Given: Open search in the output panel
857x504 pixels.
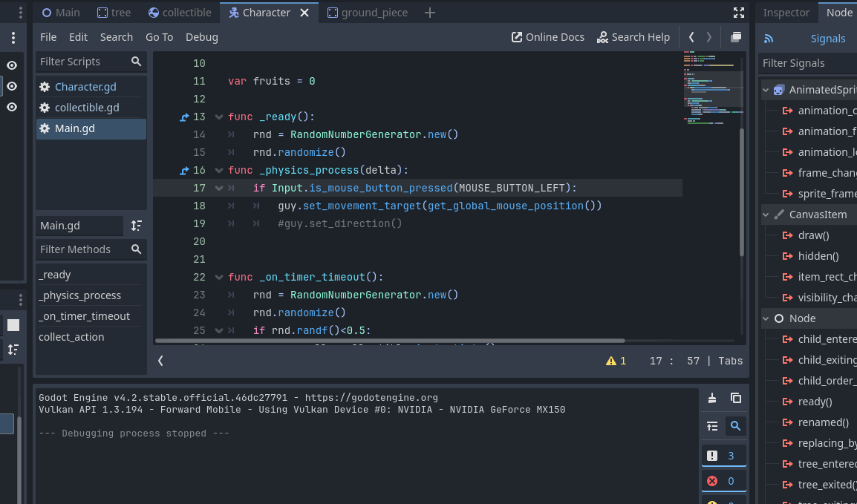Looking at the screenshot, I should [735, 426].
